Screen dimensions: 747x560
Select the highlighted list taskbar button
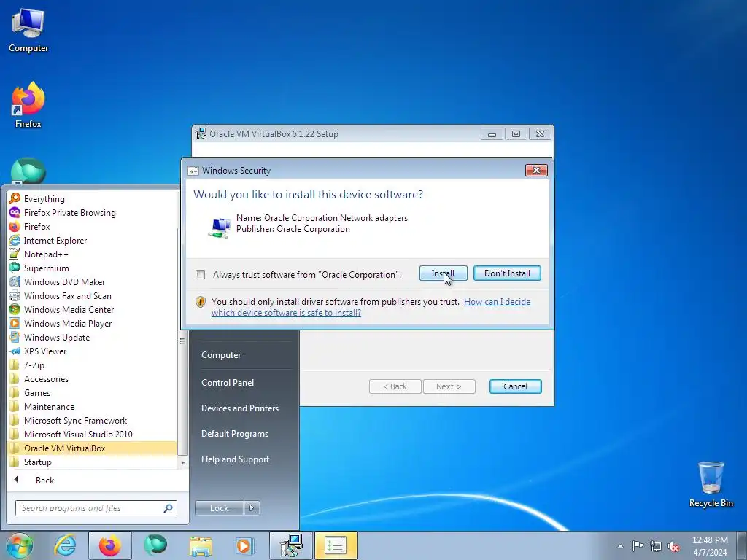point(336,545)
